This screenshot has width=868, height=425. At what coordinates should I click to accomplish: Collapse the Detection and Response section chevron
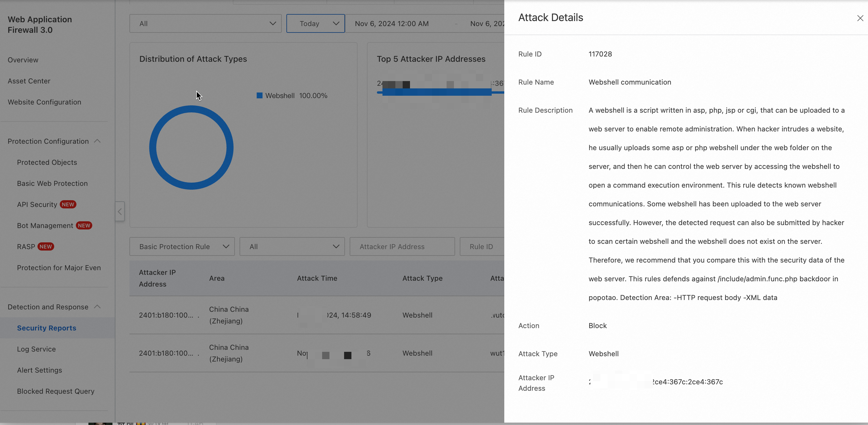tap(98, 307)
